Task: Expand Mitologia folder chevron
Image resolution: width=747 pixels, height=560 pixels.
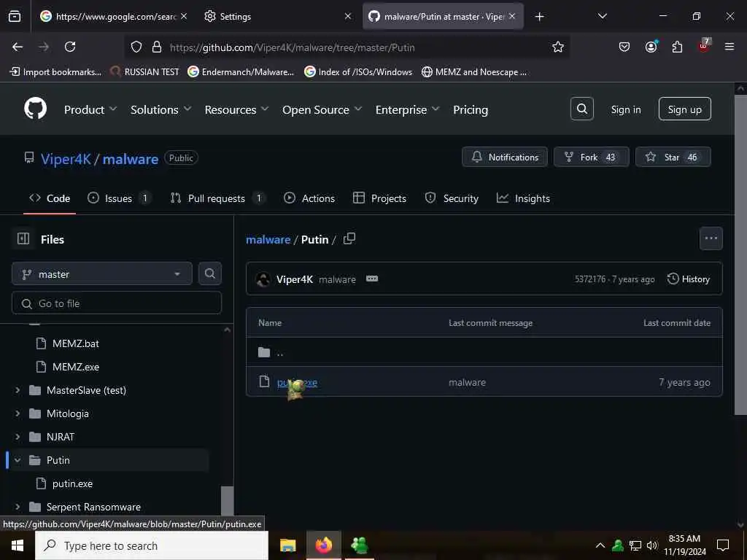Action: click(x=18, y=413)
